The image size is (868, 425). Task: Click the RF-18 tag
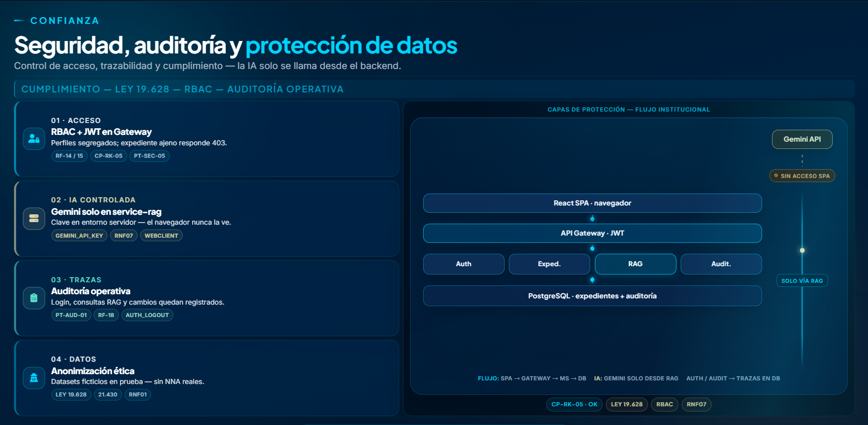(x=106, y=315)
